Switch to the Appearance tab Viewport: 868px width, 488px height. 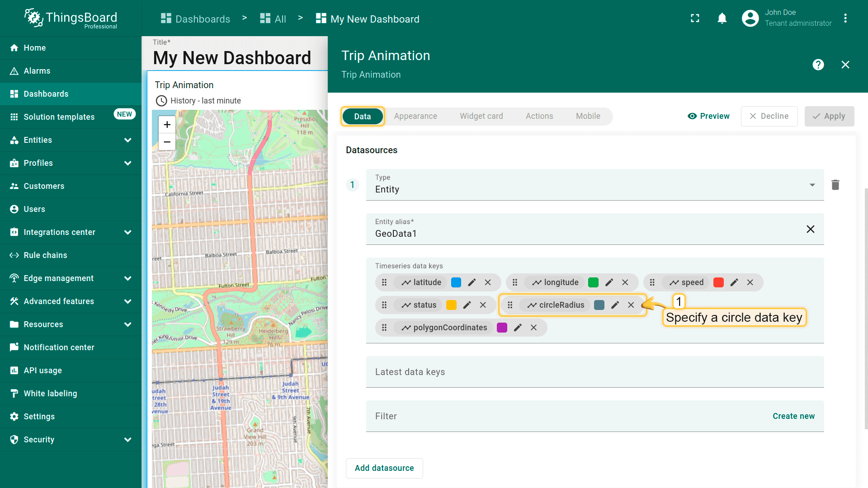pyautogui.click(x=415, y=116)
